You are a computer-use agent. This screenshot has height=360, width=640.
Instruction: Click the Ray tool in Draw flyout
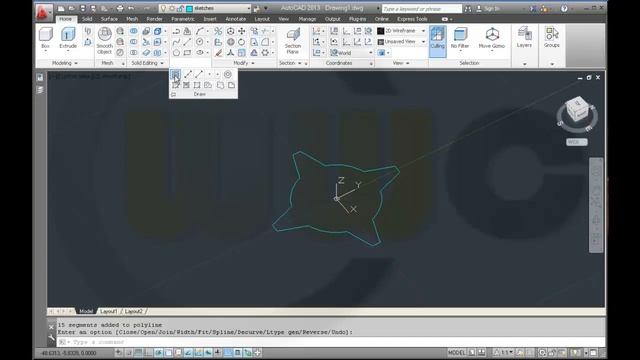(x=199, y=74)
